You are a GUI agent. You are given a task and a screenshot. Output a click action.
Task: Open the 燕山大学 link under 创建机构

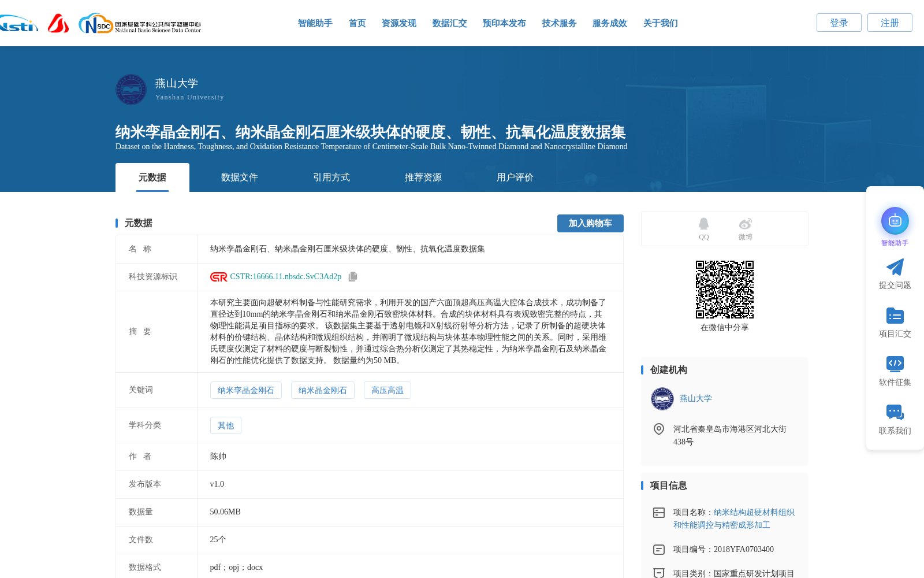click(696, 399)
